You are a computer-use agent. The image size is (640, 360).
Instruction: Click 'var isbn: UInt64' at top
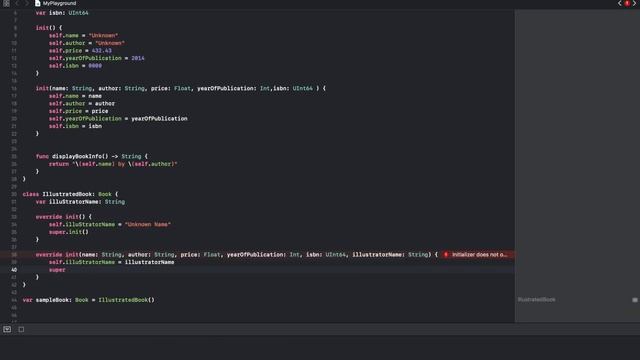pos(62,13)
